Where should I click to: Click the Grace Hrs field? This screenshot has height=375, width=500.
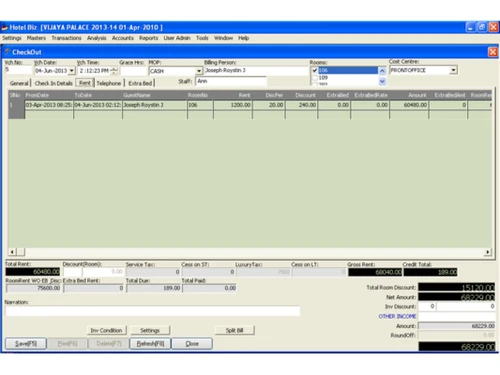point(133,71)
